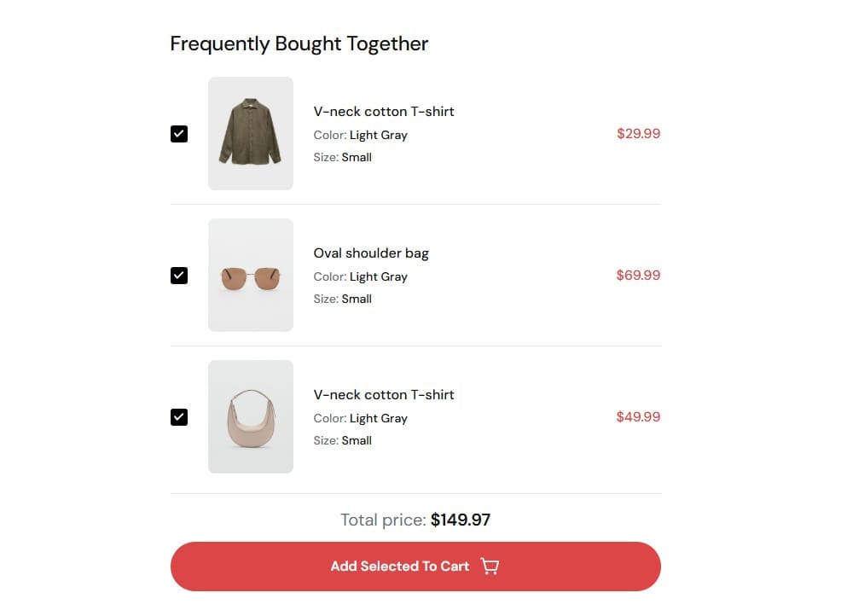Uncheck the checkbox beside the green shirt
Image resolution: width=847 pixels, height=616 pixels.
[179, 134]
